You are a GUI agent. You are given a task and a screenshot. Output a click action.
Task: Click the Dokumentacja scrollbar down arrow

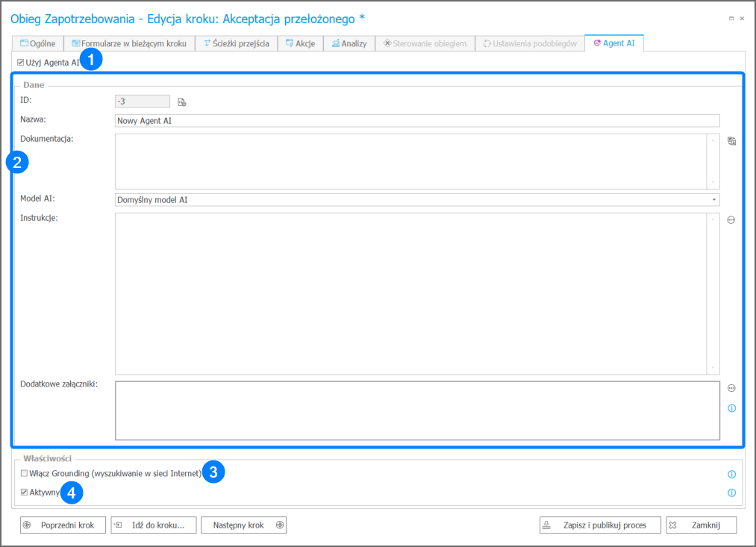713,183
